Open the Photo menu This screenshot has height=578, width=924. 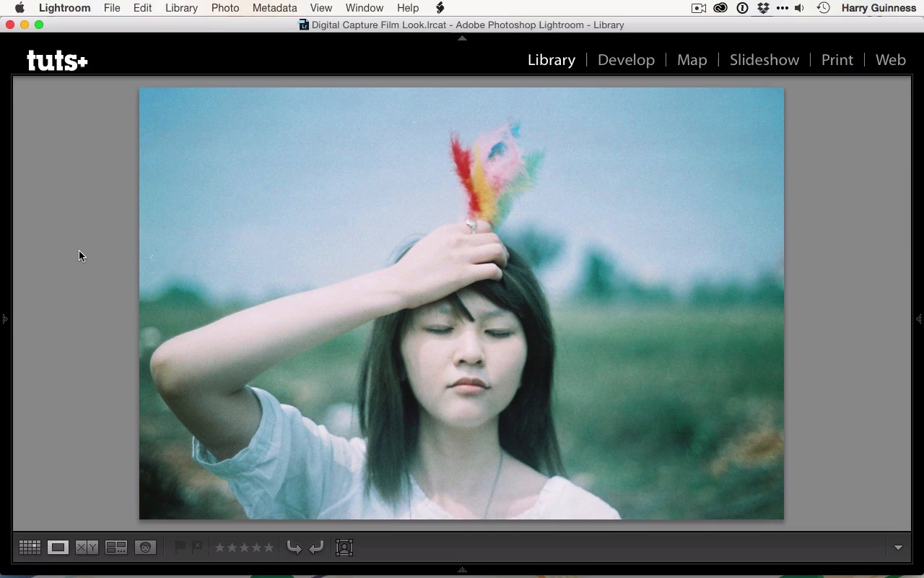tap(225, 8)
